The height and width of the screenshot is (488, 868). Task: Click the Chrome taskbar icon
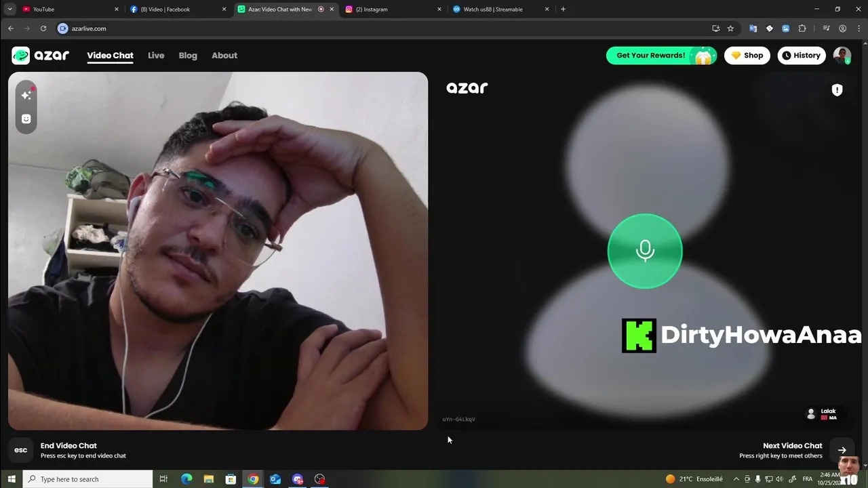coord(253,479)
